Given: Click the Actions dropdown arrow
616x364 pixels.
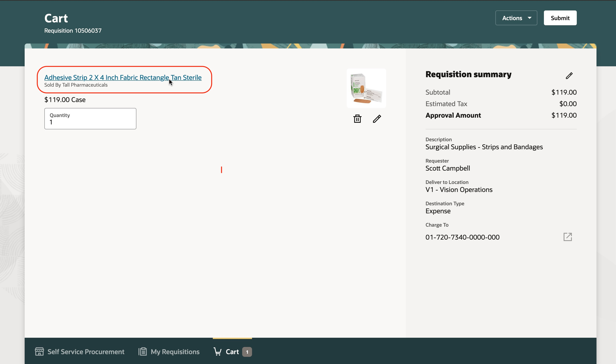Looking at the screenshot, I should (529, 18).
